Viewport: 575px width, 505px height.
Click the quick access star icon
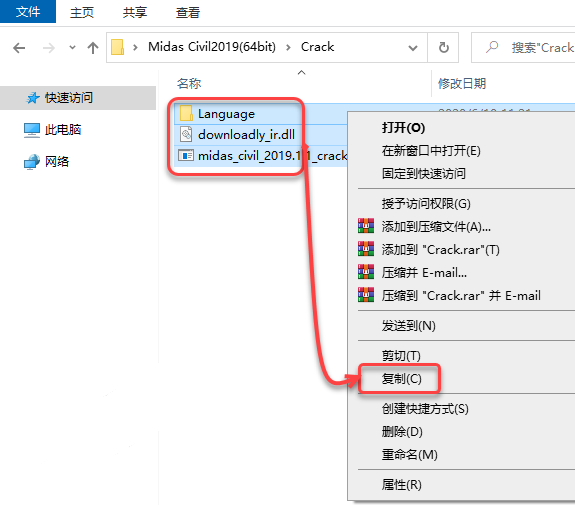(32, 98)
